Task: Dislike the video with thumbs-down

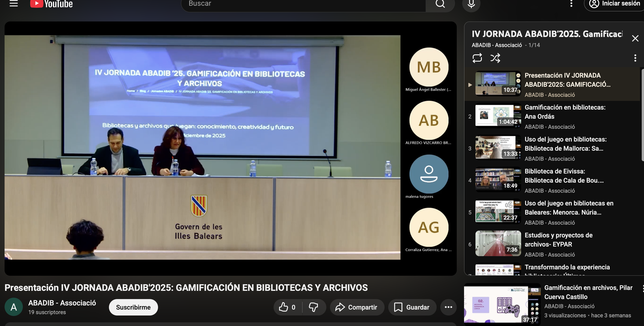Action: point(314,307)
